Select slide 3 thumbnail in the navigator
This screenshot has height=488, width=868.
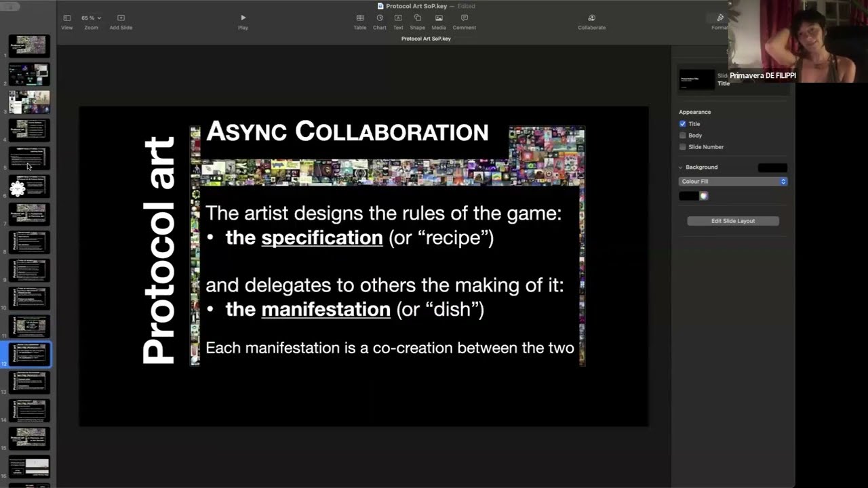coord(29,102)
